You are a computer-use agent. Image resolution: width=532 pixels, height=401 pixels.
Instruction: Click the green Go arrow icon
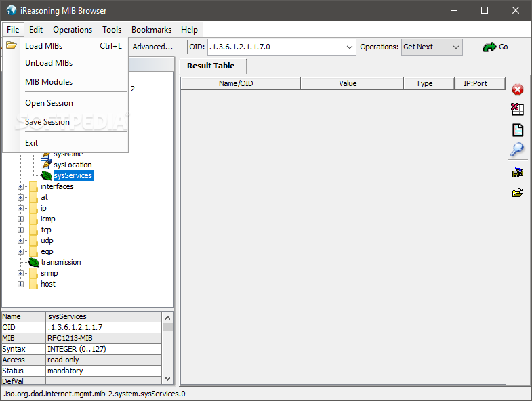click(489, 47)
